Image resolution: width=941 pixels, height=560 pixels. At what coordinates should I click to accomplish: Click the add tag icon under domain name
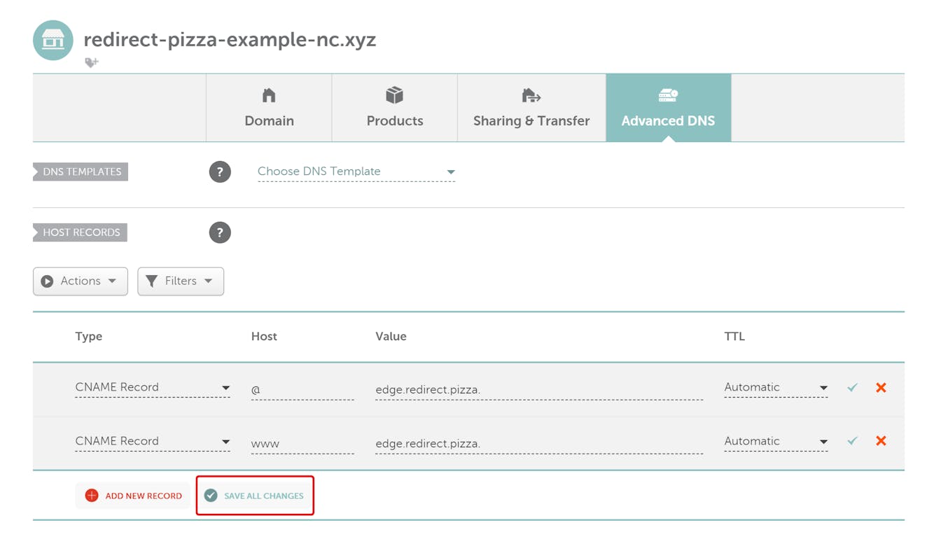pos(92,62)
